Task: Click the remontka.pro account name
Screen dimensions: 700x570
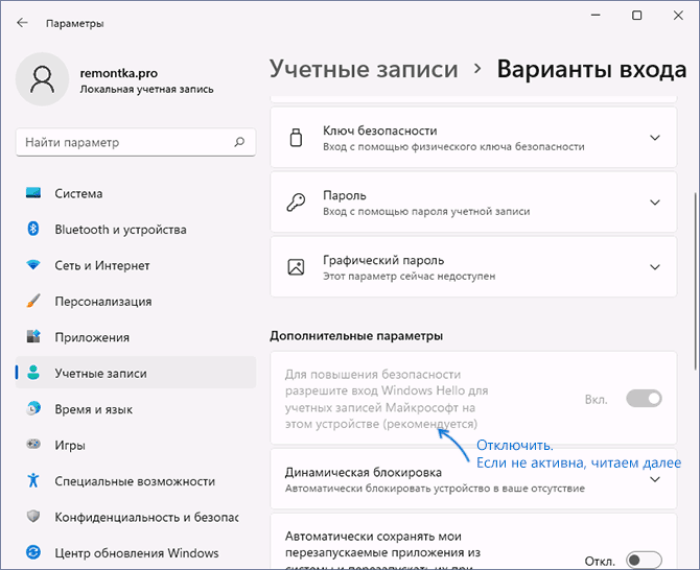Action: tap(118, 73)
